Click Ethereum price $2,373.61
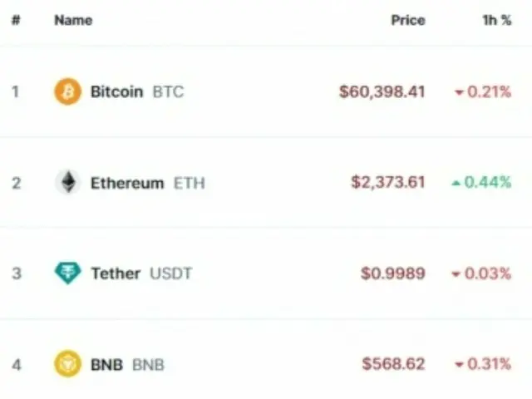This screenshot has height=399, width=532. (x=388, y=182)
